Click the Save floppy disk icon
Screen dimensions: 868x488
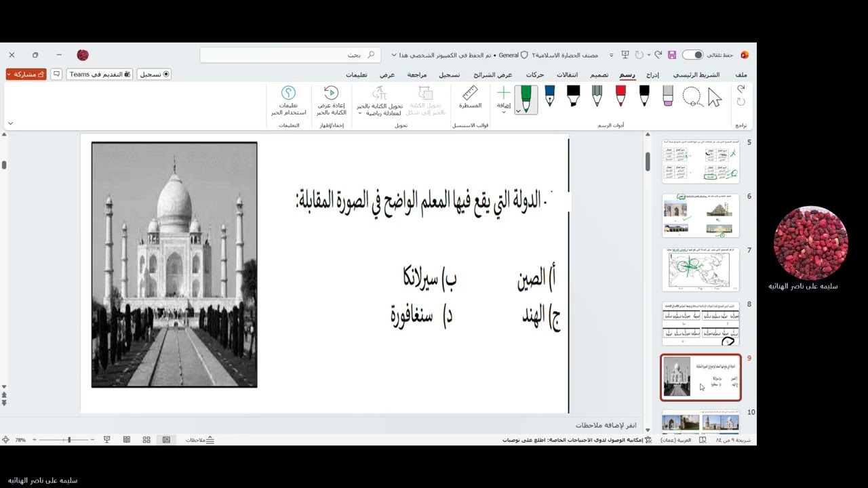tap(671, 55)
